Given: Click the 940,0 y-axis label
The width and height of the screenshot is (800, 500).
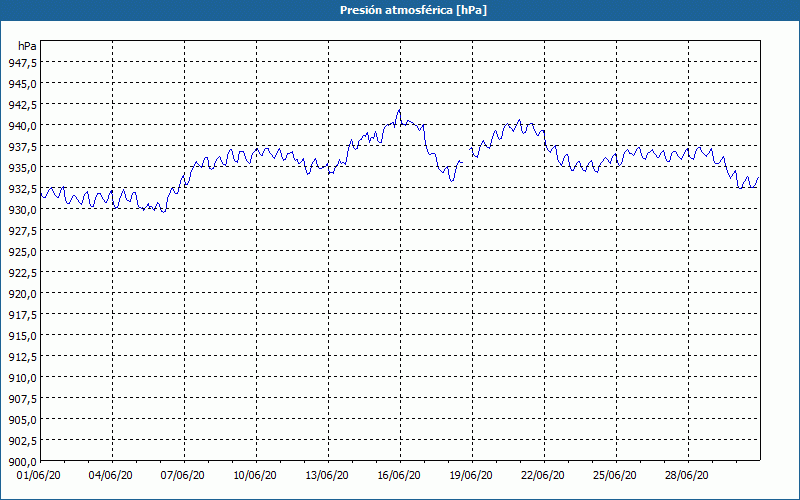Looking at the screenshot, I should [22, 125].
